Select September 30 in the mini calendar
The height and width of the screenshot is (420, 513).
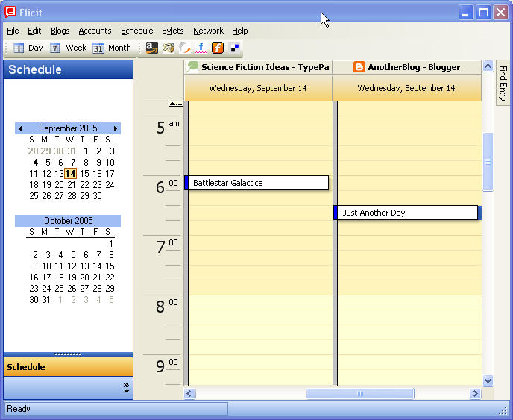tap(97, 196)
